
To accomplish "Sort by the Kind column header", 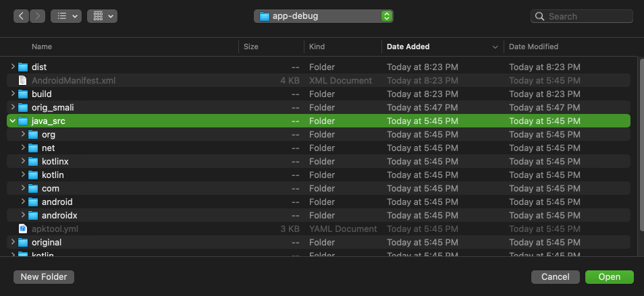I will point(317,47).
